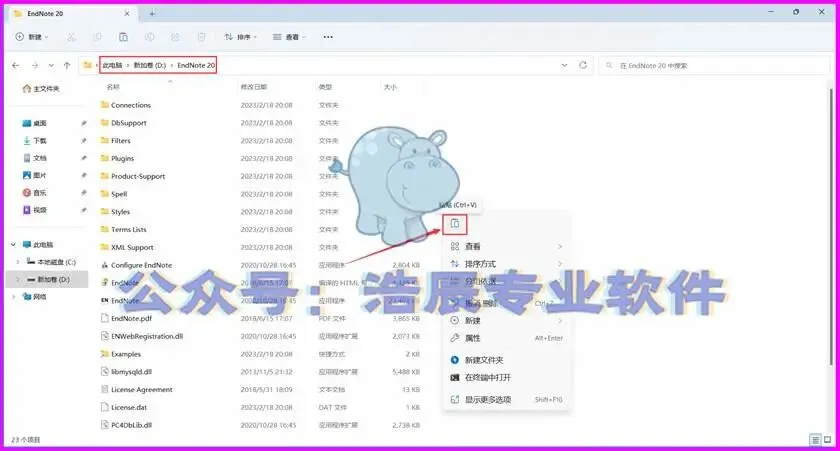Switch to large icons view in the status bar

[828, 440]
